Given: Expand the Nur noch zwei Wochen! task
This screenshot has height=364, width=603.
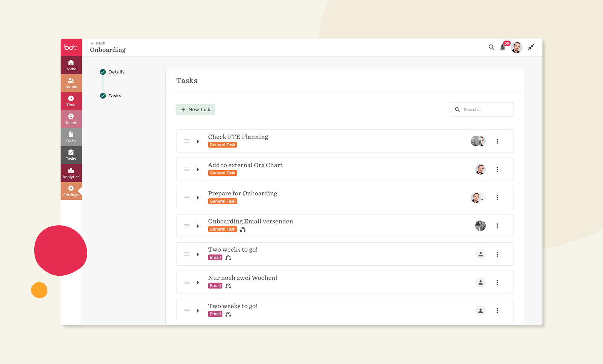Looking at the screenshot, I should pos(198,282).
